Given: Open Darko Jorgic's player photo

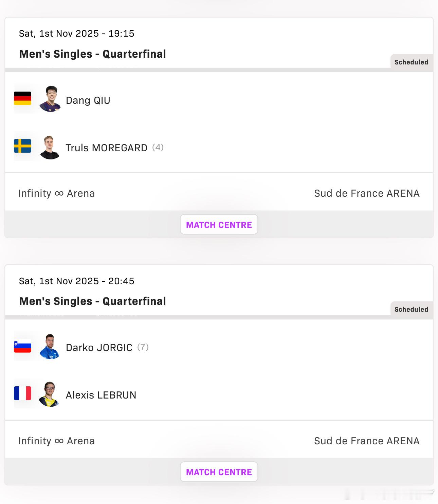Looking at the screenshot, I should tap(50, 347).
